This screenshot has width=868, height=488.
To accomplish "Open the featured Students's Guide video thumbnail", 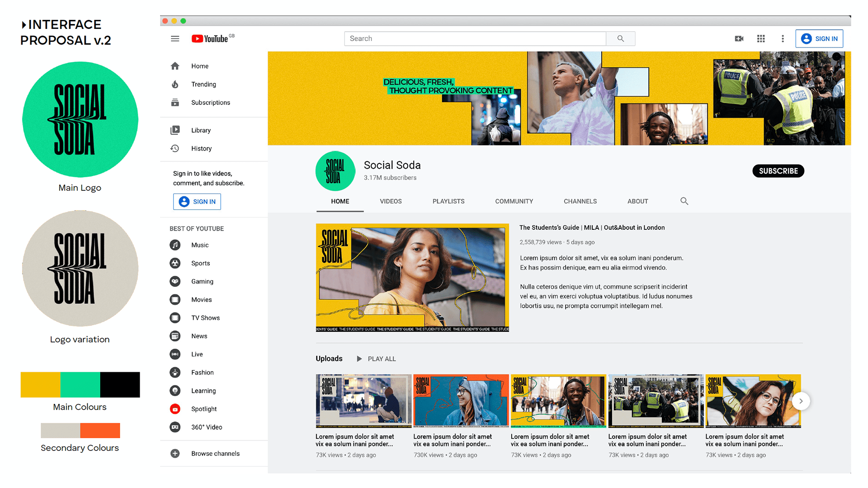I will pos(412,278).
